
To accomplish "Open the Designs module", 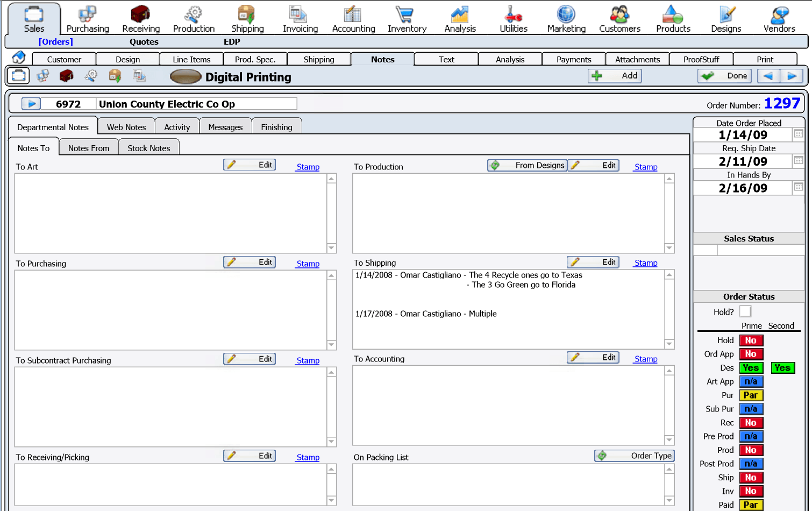I will [726, 19].
